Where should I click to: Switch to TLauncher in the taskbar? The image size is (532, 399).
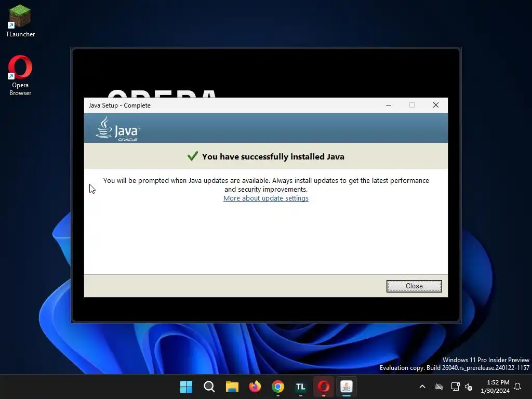[x=301, y=387]
